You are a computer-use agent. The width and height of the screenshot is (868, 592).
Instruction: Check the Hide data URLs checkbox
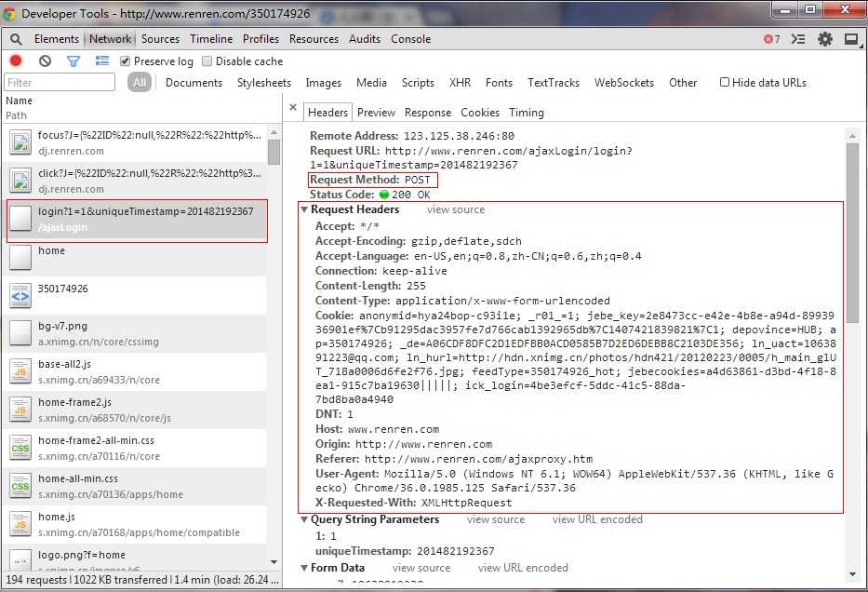[724, 82]
